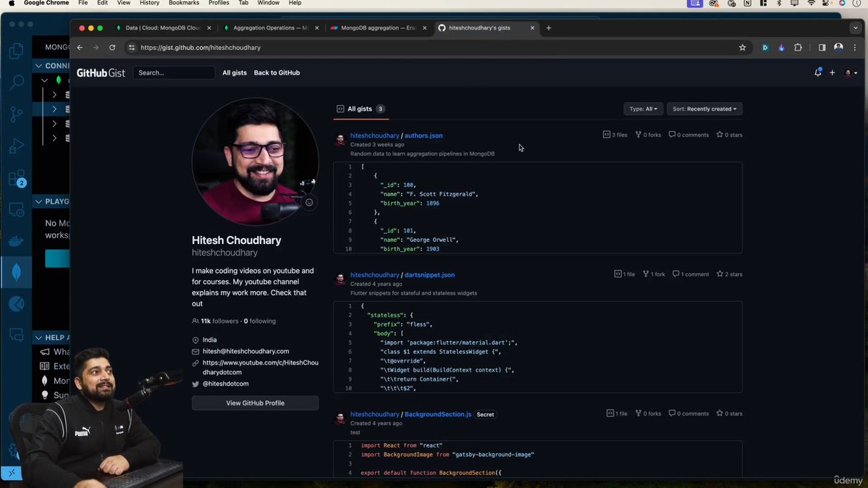Open Type: All dropdown
The height and width of the screenshot is (488, 868).
click(644, 109)
